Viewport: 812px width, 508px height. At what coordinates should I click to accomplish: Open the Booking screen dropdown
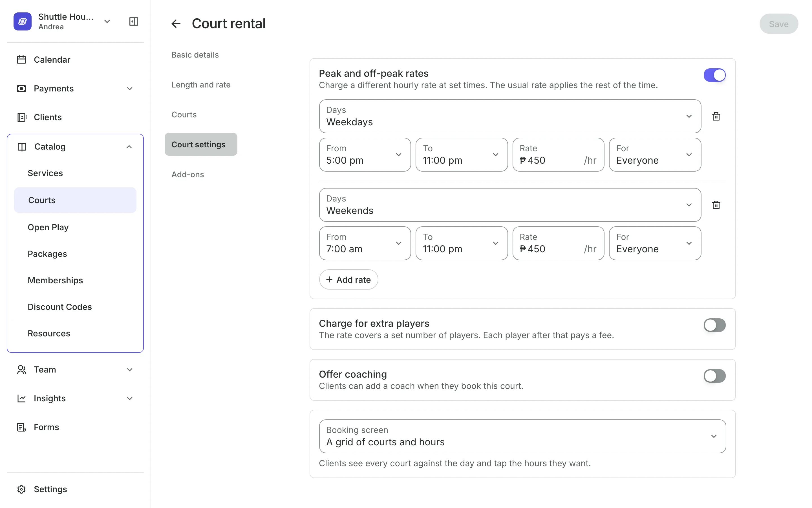tap(522, 436)
